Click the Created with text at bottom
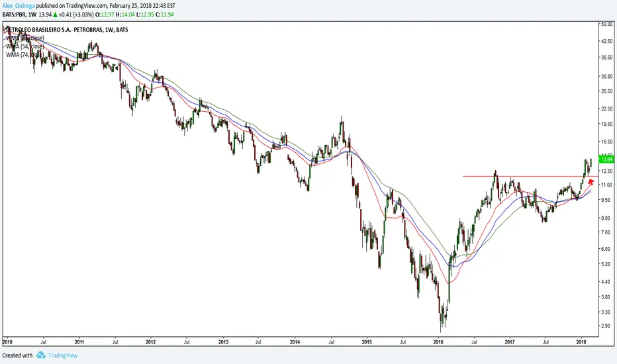 tap(17, 355)
